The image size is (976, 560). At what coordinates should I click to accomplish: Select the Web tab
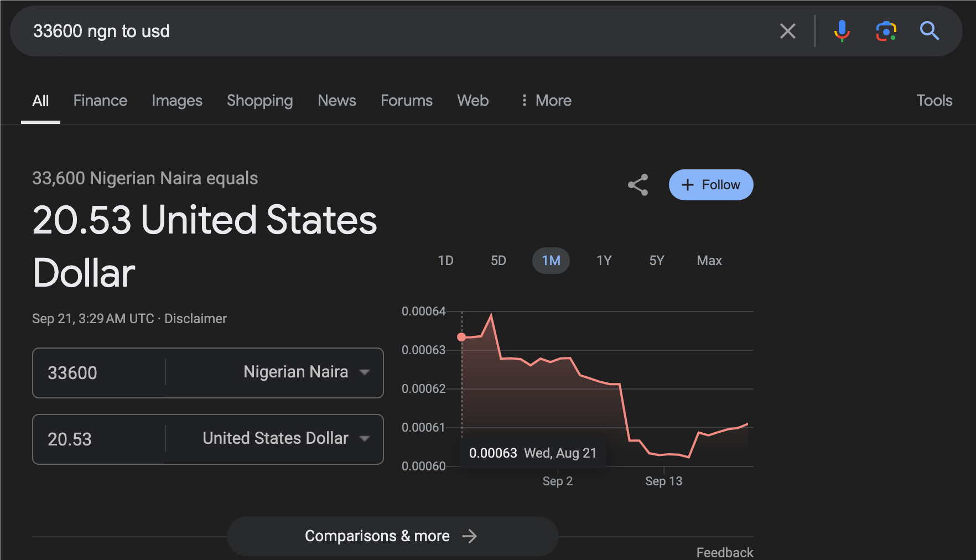point(473,100)
